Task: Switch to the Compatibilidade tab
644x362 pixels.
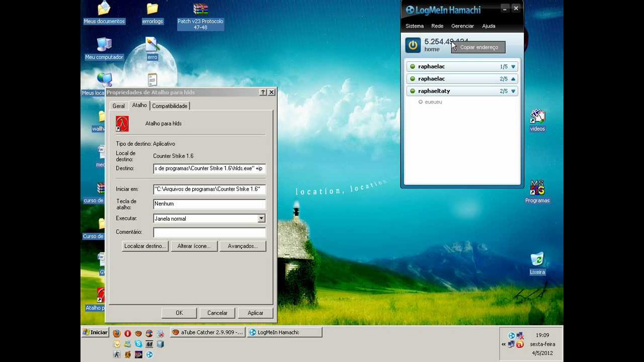Action: pyautogui.click(x=170, y=106)
